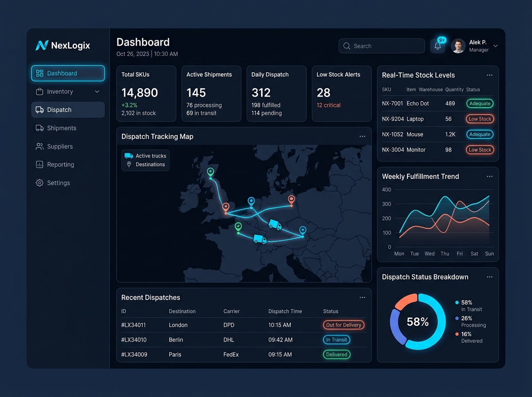532x397 pixels.
Task: Select the red pin over Berlin
Action: [291, 199]
